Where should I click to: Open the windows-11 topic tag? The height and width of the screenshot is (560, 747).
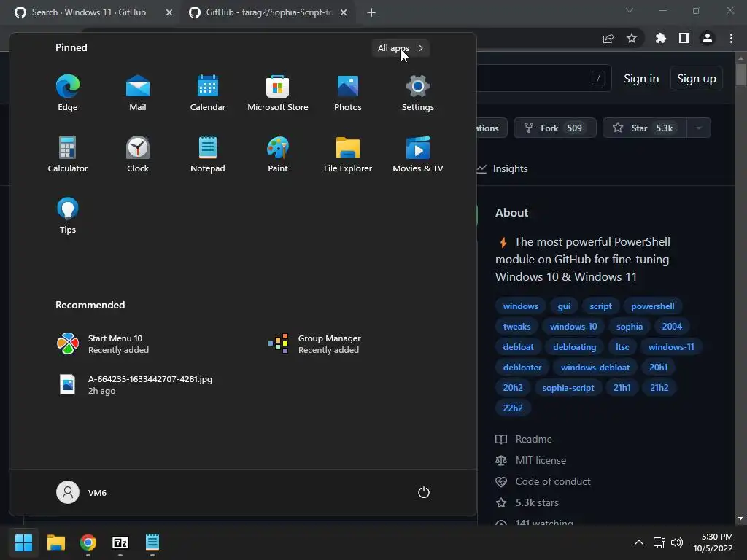671,347
